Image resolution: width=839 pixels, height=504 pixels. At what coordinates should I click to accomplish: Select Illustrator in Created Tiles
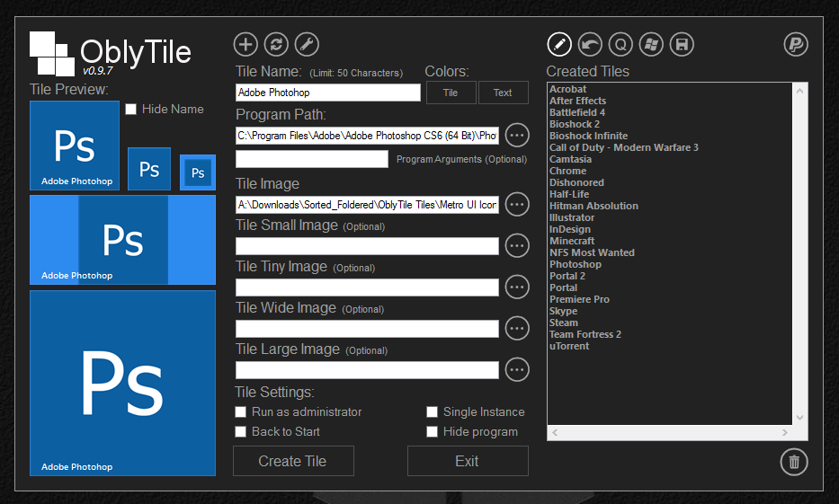pyautogui.click(x=571, y=217)
